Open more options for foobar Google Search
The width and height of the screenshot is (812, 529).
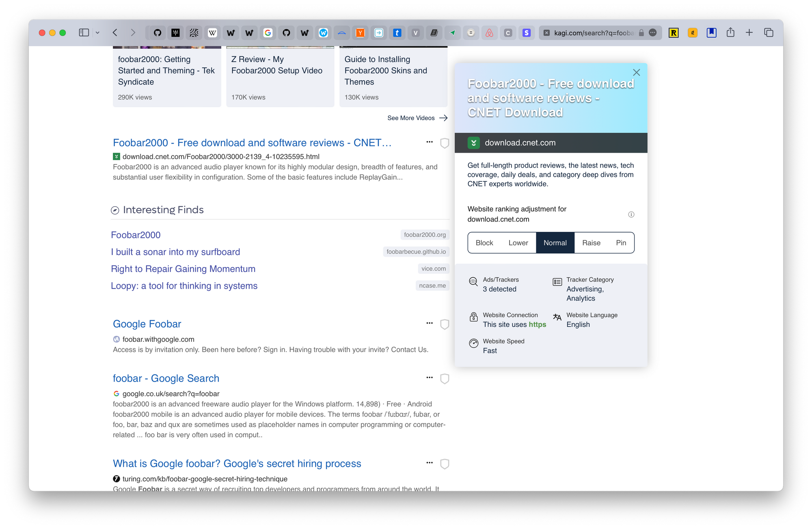(430, 377)
